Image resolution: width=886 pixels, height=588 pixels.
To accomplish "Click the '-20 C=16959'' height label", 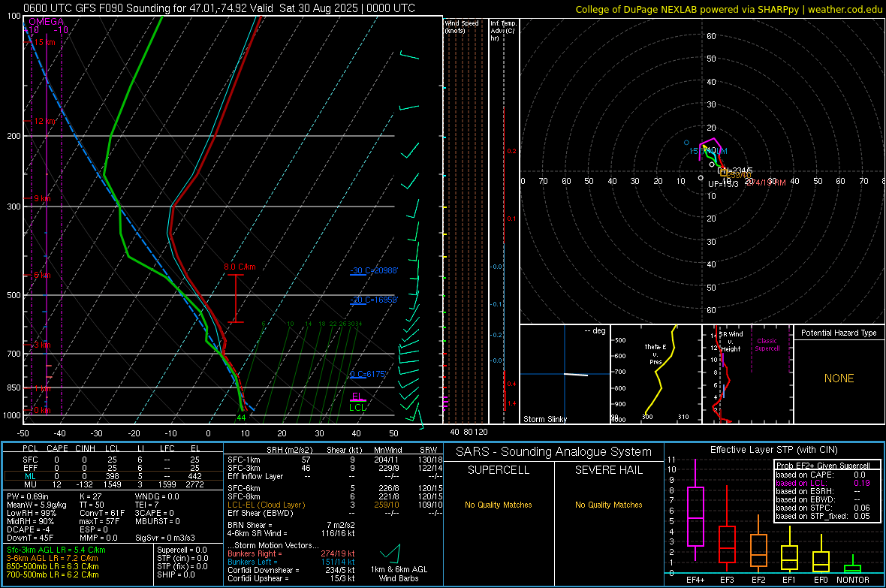I will pyautogui.click(x=373, y=300).
